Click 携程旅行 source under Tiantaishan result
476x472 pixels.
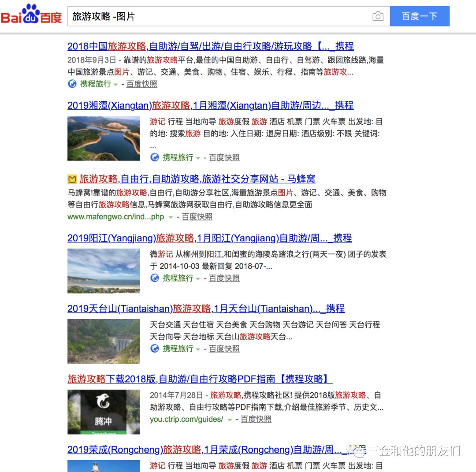tap(178, 349)
